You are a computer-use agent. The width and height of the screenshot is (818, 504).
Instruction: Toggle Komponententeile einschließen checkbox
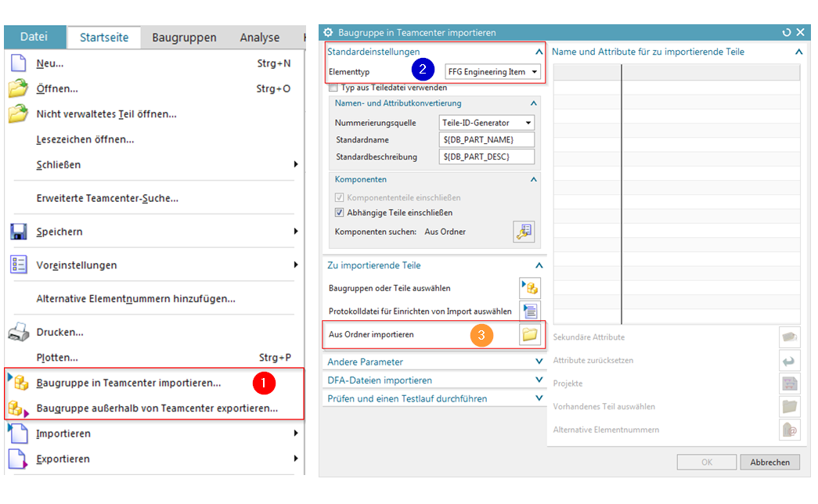[x=339, y=198]
